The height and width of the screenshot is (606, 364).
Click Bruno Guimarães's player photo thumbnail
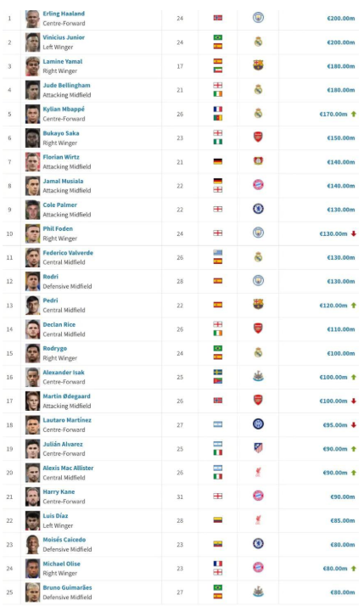point(33,592)
